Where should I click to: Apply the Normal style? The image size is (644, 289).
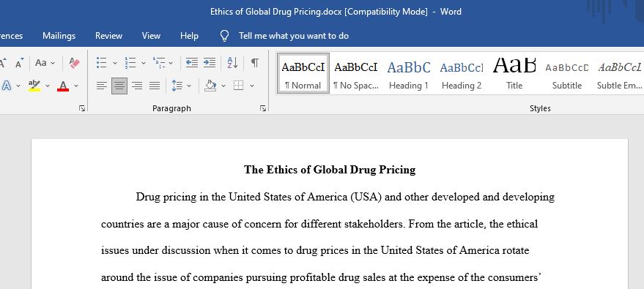(303, 73)
